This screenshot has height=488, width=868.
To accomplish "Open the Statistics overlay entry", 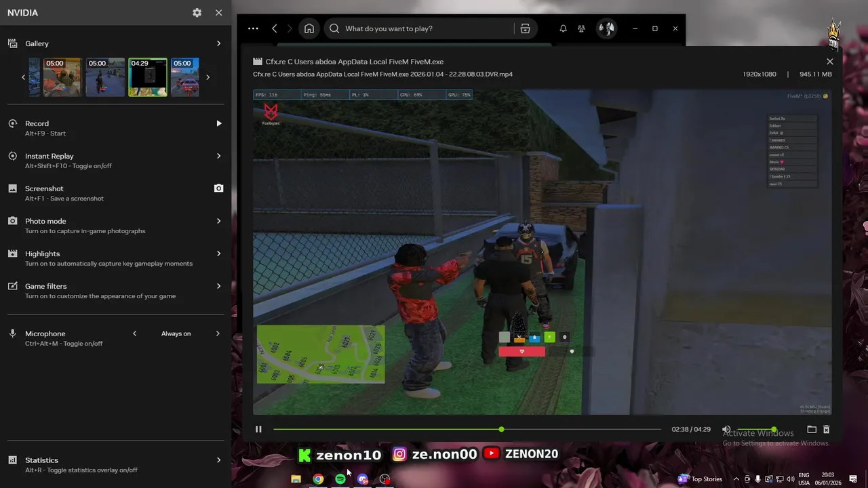I will click(x=115, y=464).
